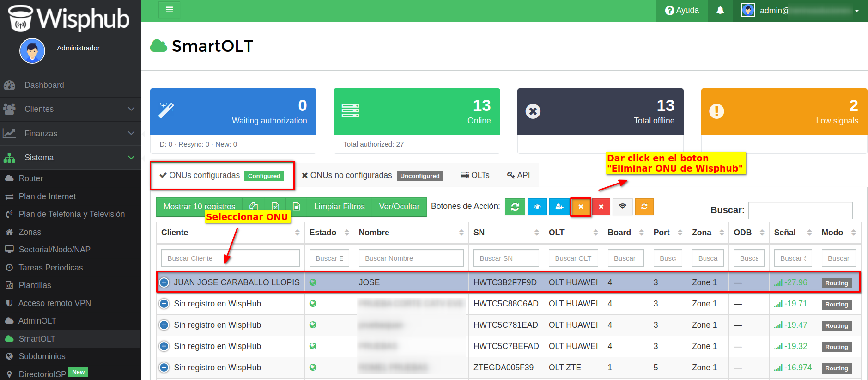Image resolution: width=868 pixels, height=380 pixels.
Task: Click the export document file icon
Action: coord(297,207)
